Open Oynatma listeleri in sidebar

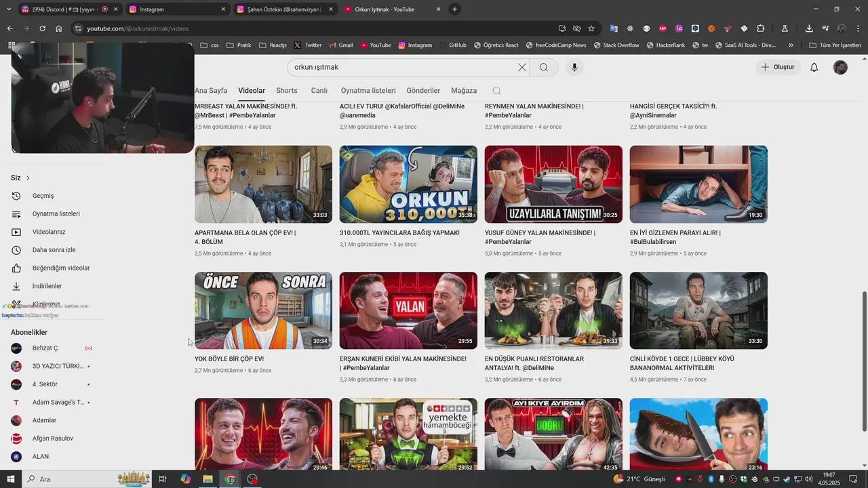[x=54, y=213]
